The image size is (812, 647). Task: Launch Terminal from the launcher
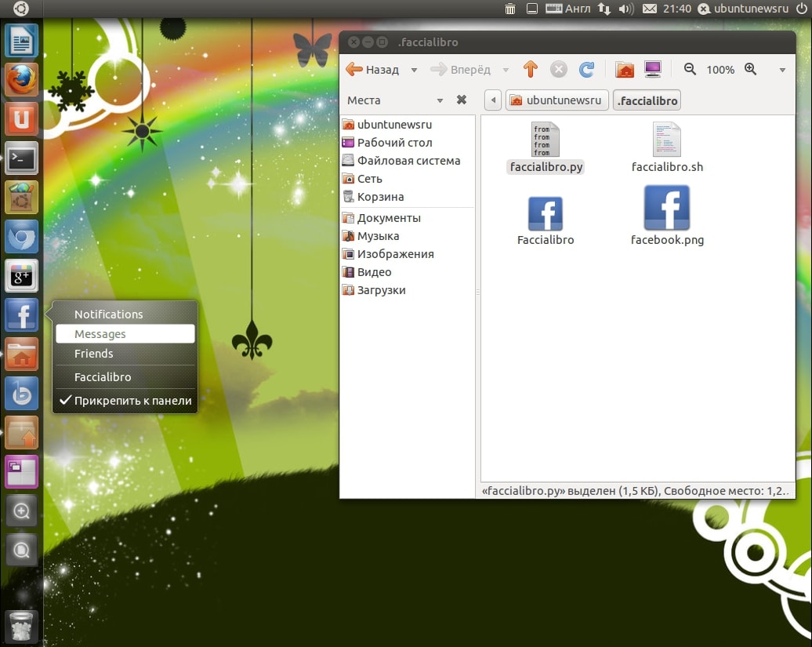21,158
